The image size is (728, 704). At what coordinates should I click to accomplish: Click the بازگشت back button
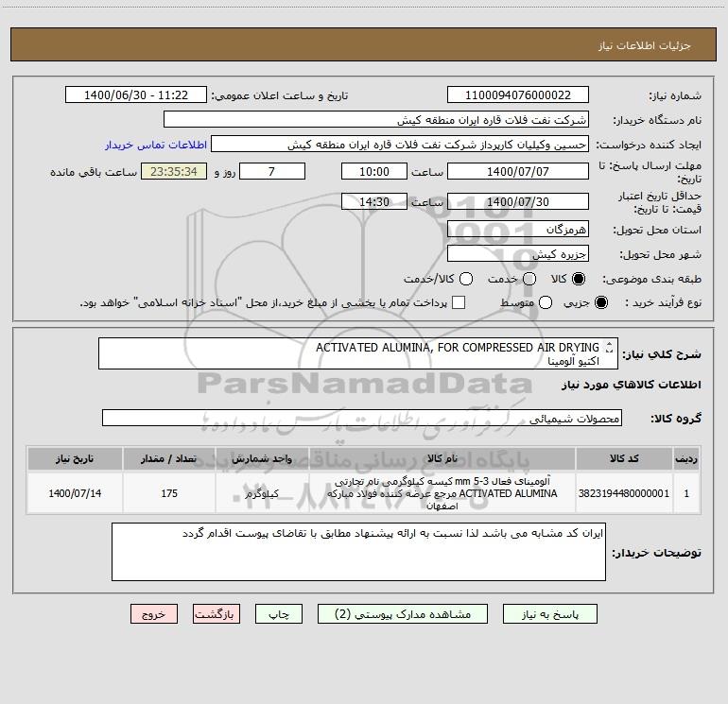pyautogui.click(x=217, y=614)
